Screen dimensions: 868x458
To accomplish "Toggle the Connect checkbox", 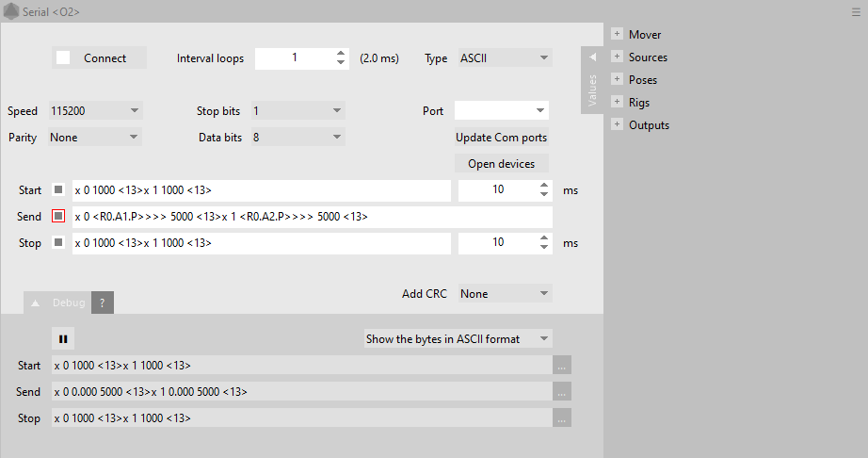I will click(x=63, y=58).
